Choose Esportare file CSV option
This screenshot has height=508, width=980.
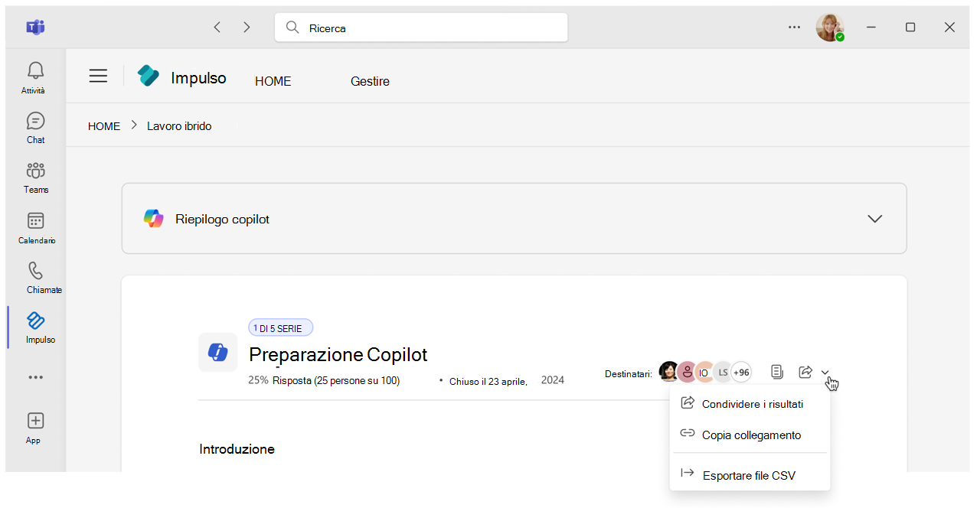749,475
